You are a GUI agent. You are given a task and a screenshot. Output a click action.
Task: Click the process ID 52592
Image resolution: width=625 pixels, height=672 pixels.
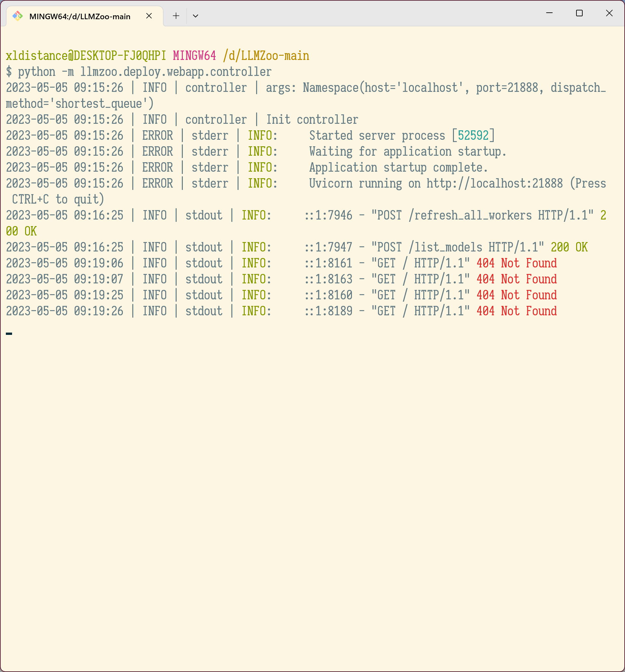(x=473, y=136)
